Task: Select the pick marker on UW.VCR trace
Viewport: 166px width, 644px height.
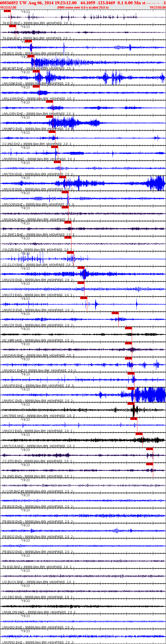Action: 63,177
